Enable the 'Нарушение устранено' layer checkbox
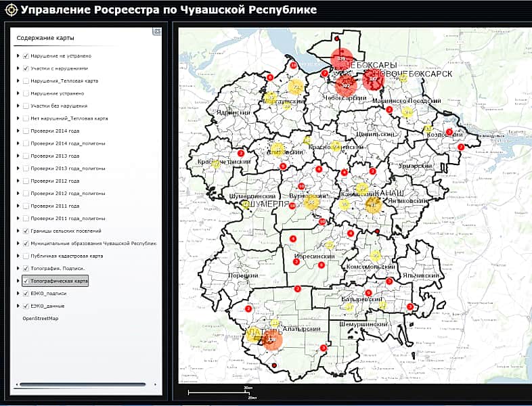This screenshot has height=406, width=532. pyautogui.click(x=26, y=93)
